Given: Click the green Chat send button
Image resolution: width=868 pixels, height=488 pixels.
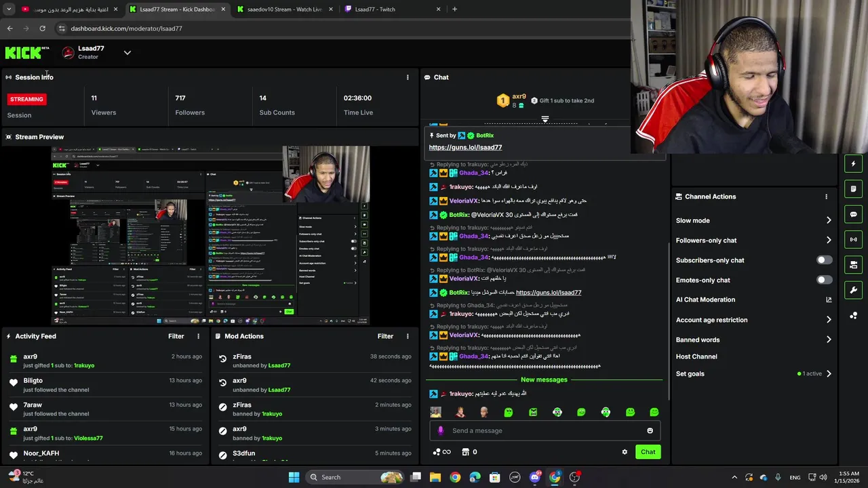Looking at the screenshot, I should 648,452.
